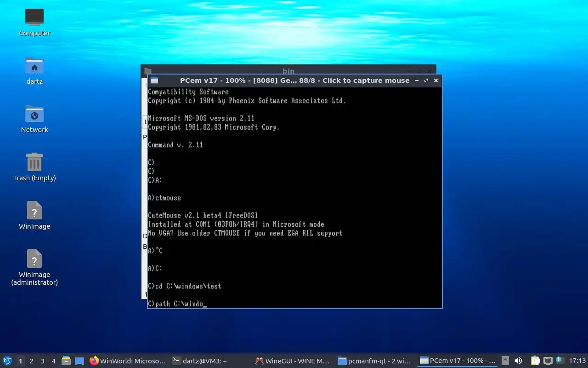Image resolution: width=588 pixels, height=368 pixels.
Task: Open PCem window menu icon in title bar
Action: coord(154,80)
